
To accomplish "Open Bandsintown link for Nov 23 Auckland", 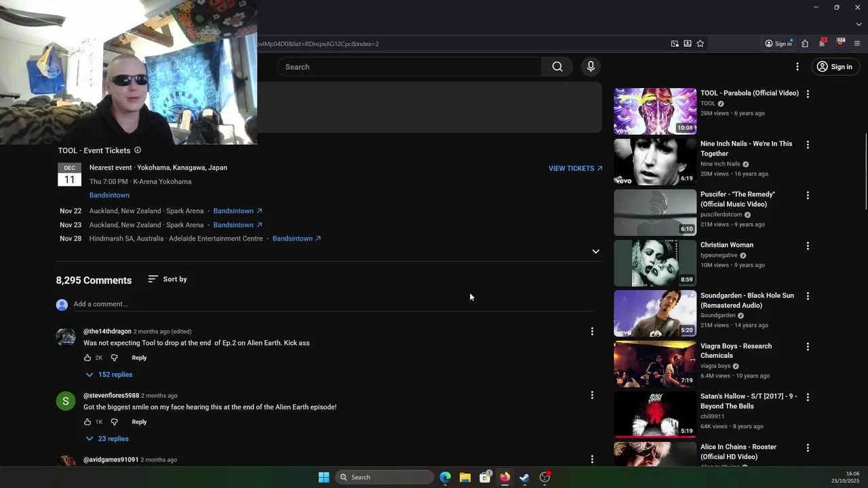I will 237,225.
